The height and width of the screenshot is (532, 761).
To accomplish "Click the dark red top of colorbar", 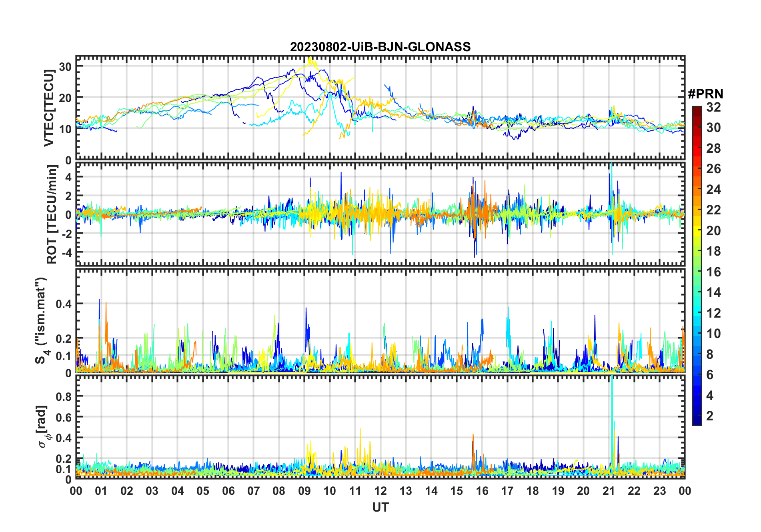I will pyautogui.click(x=697, y=109).
